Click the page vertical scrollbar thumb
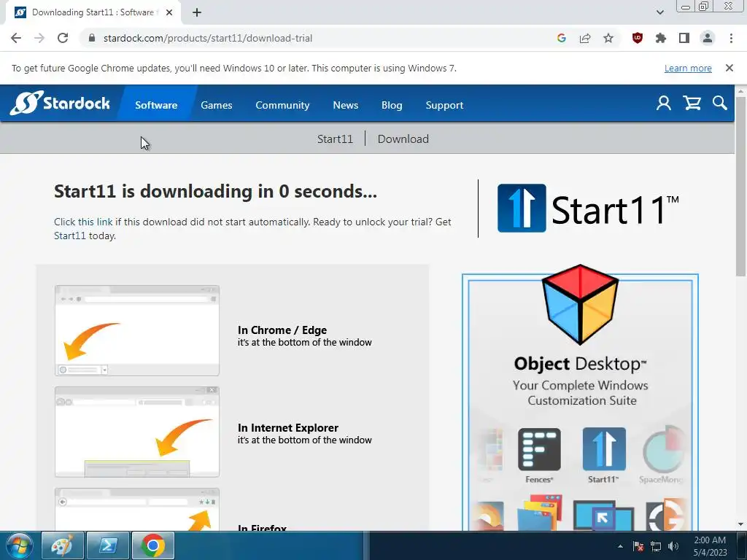 (x=740, y=186)
